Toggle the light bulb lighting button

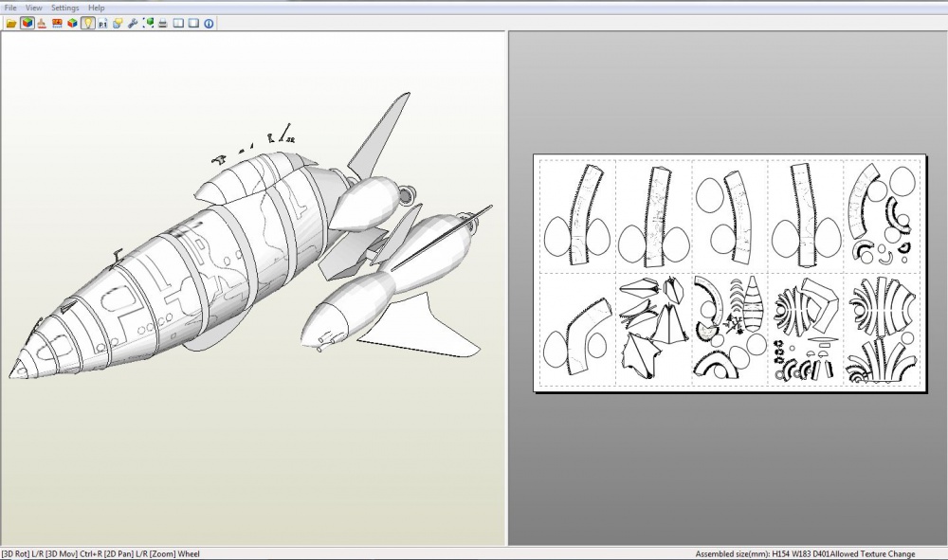(87, 24)
